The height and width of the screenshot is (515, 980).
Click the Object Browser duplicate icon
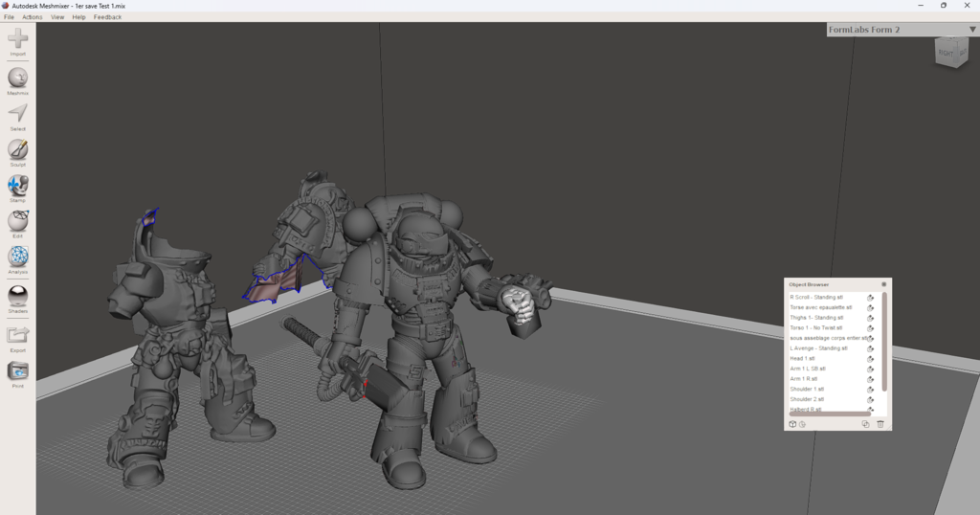[865, 424]
